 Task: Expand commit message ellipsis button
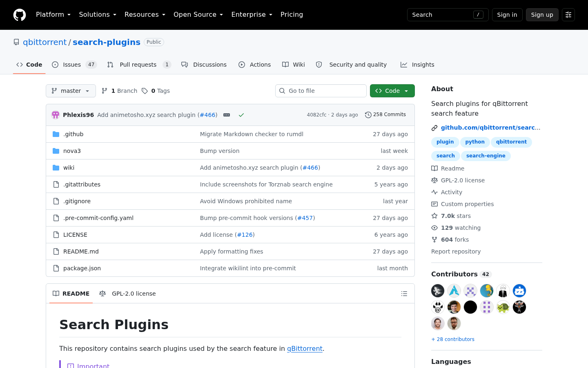coord(227,115)
